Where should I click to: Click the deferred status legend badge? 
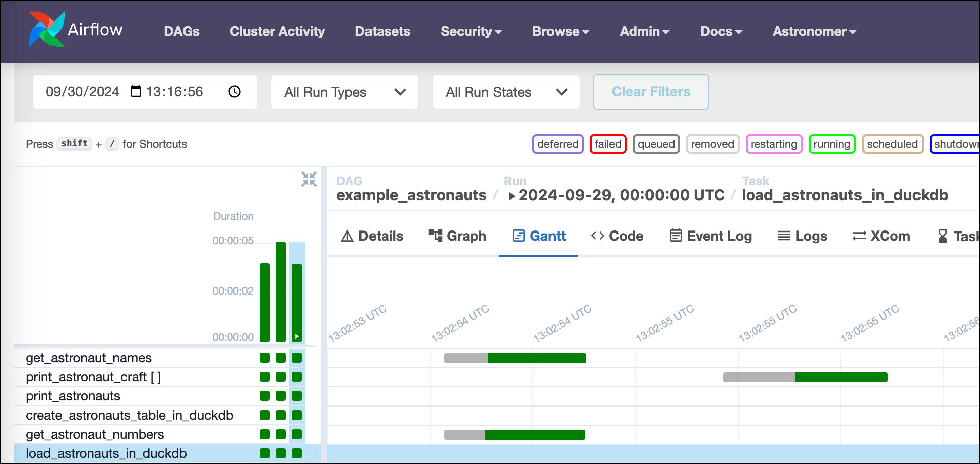pyautogui.click(x=558, y=144)
